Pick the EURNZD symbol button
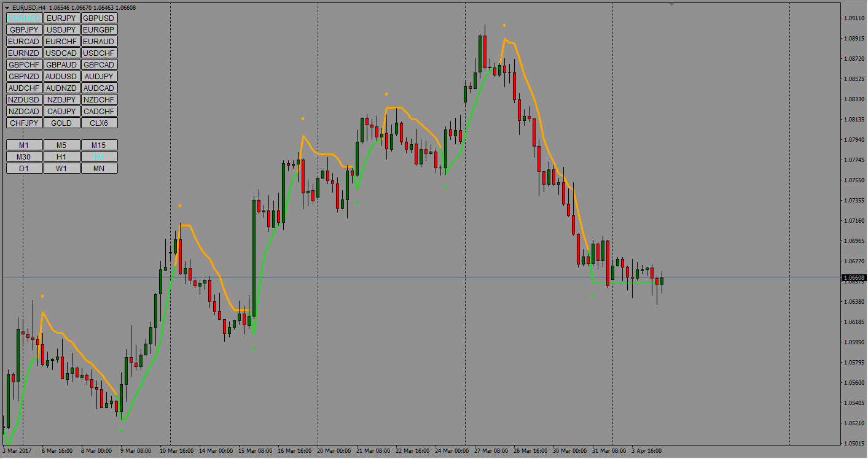 [25, 53]
